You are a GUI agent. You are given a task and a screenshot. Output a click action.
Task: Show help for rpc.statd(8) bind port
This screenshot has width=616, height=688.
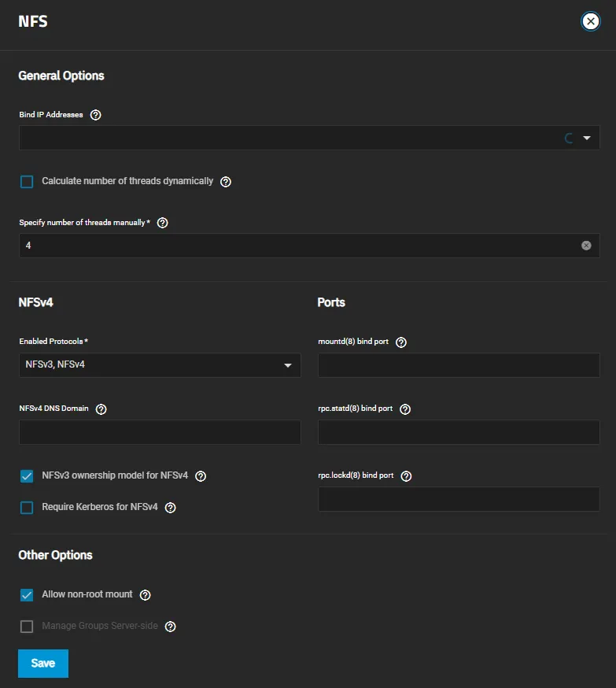(x=405, y=409)
